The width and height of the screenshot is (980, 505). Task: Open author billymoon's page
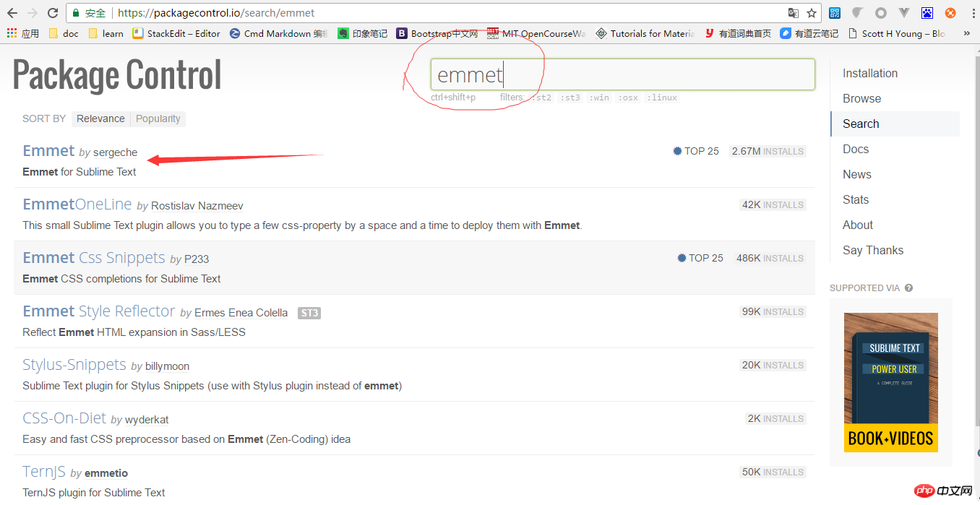(167, 366)
